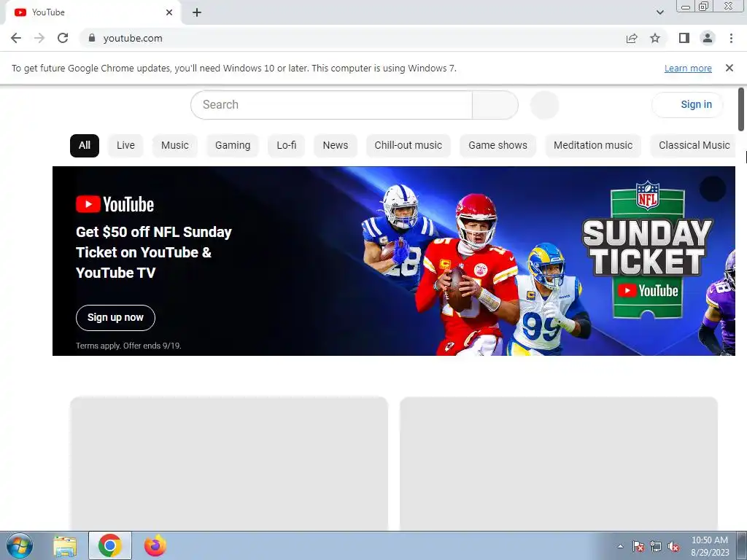Open the Chrome profile avatar menu
The height and width of the screenshot is (560, 747).
click(708, 38)
